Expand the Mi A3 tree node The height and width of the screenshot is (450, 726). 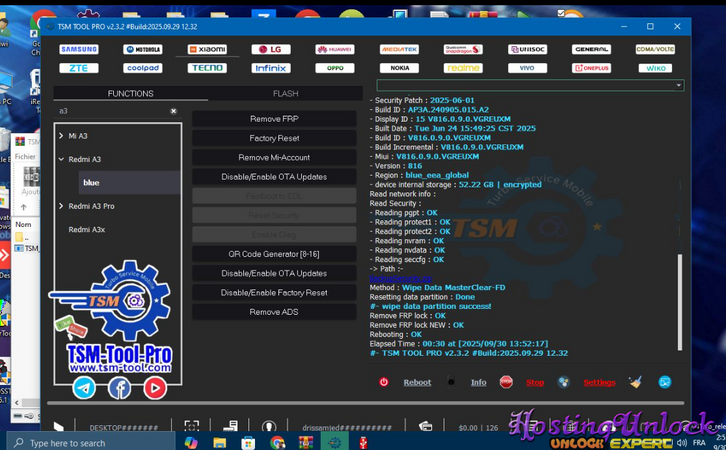point(62,135)
